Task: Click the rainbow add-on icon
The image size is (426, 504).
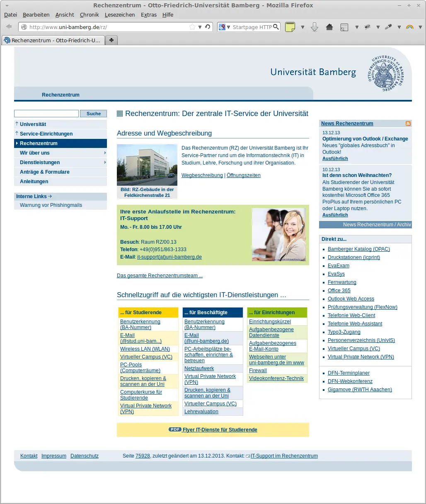Action: coord(409,27)
